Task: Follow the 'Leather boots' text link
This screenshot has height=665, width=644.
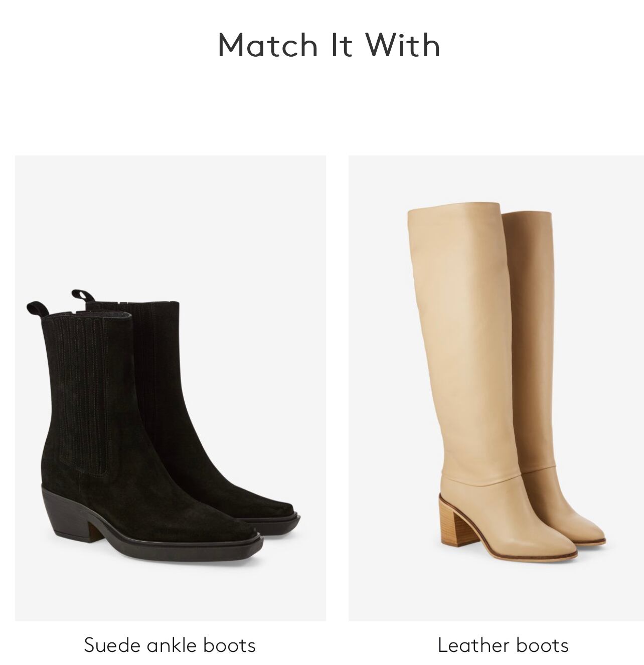Action: coord(503,645)
